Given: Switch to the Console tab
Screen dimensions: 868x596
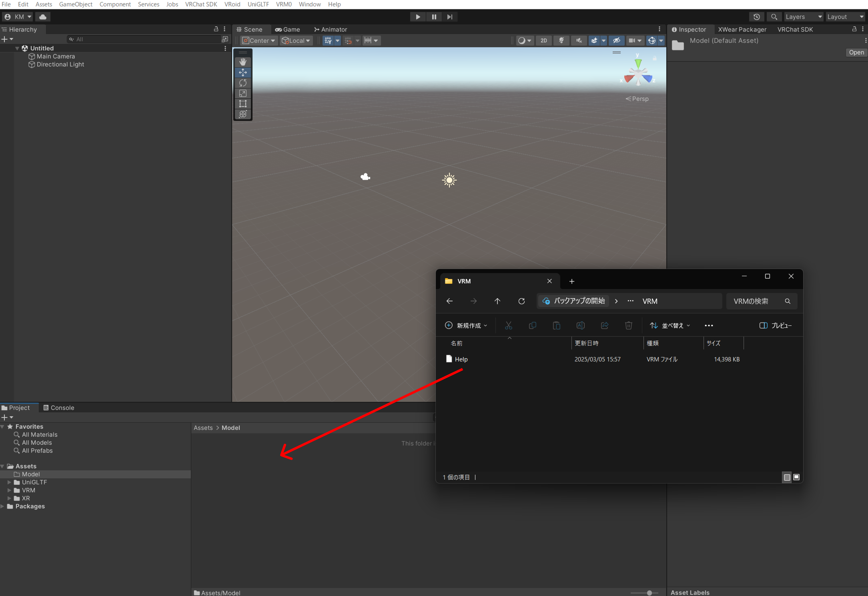Looking at the screenshot, I should (x=59, y=408).
